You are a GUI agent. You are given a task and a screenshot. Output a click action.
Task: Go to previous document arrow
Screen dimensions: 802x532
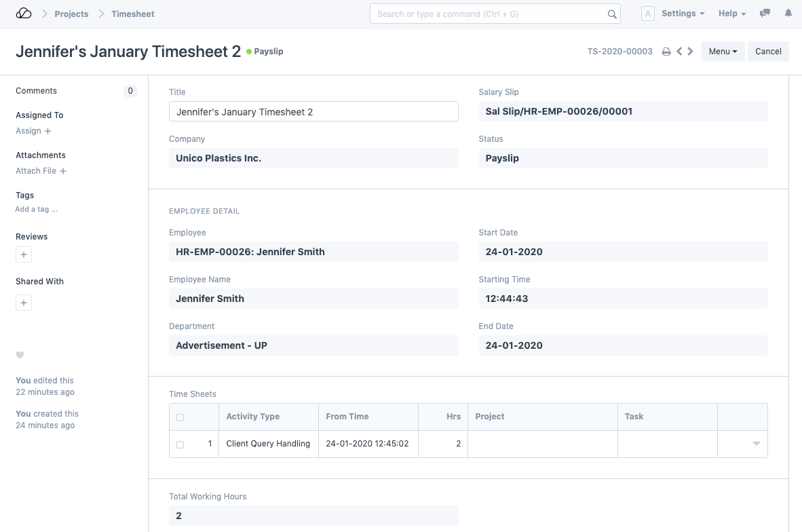679,52
